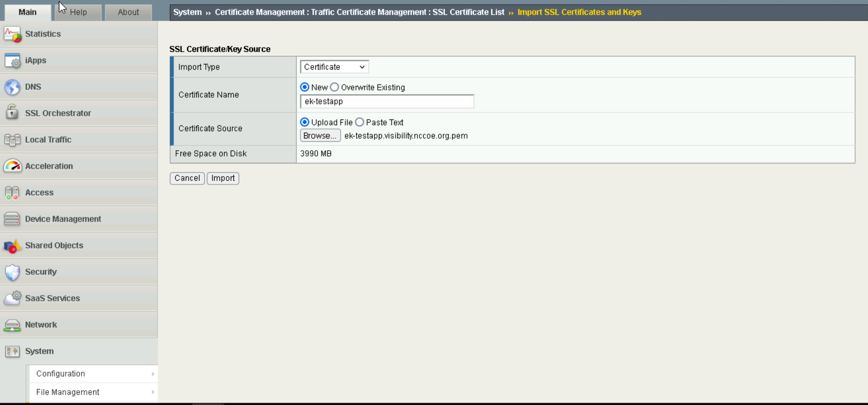The image size is (868, 405).
Task: Click the DNS globe icon
Action: point(12,87)
